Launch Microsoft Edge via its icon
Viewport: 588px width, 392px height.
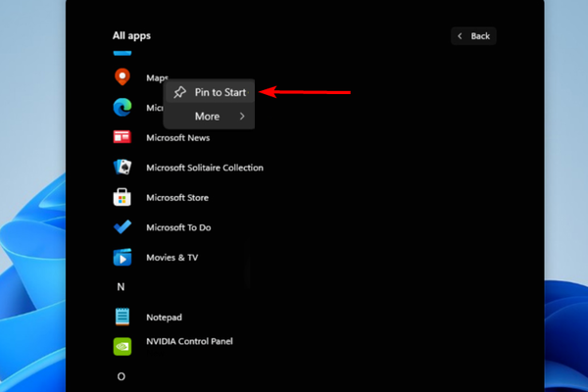point(122,107)
